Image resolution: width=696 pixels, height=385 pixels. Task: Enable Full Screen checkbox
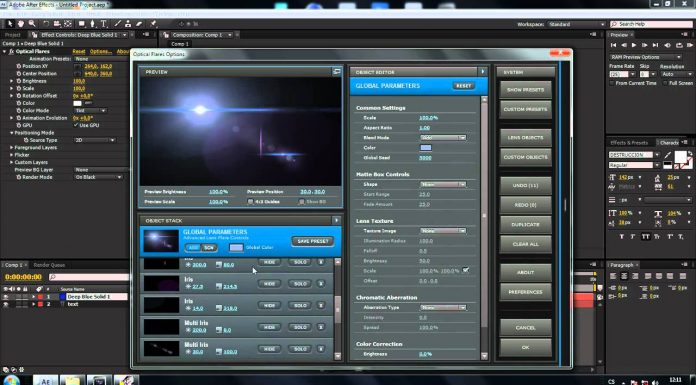coord(665,83)
